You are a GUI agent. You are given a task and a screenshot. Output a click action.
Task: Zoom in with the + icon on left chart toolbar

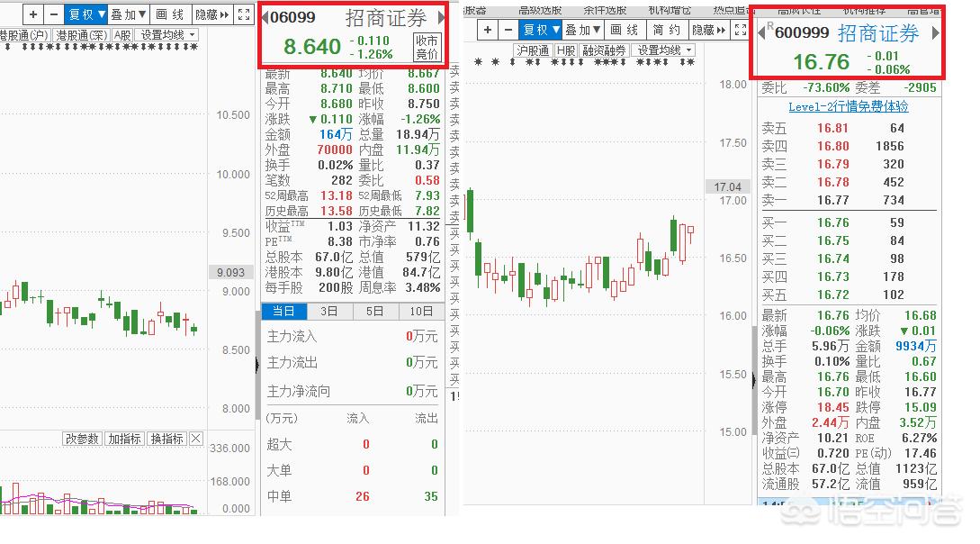pos(32,14)
